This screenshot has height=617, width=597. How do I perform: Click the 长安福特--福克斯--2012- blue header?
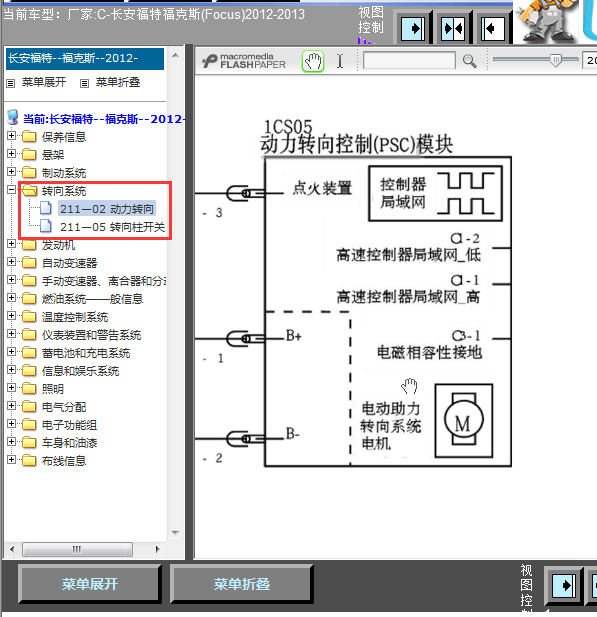(85, 59)
